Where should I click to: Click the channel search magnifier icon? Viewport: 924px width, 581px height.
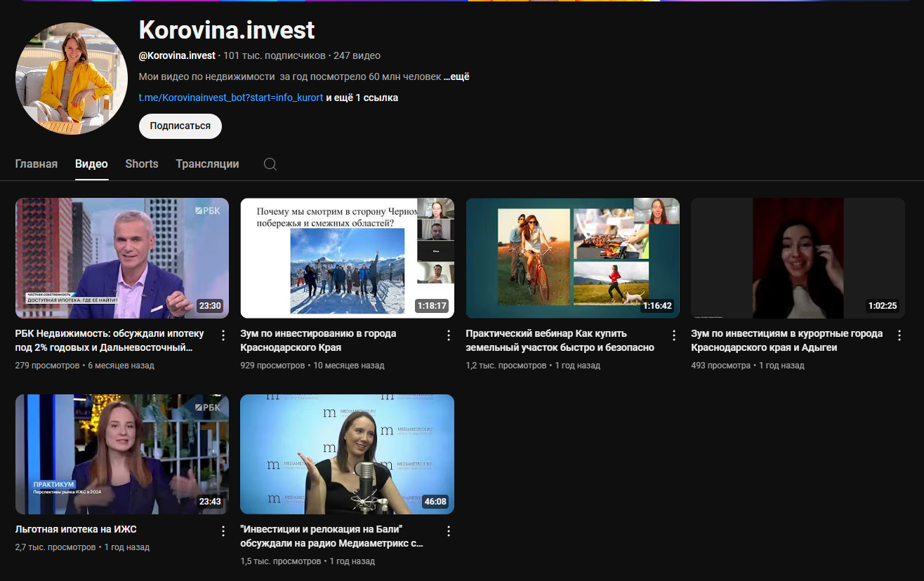pyautogui.click(x=270, y=164)
